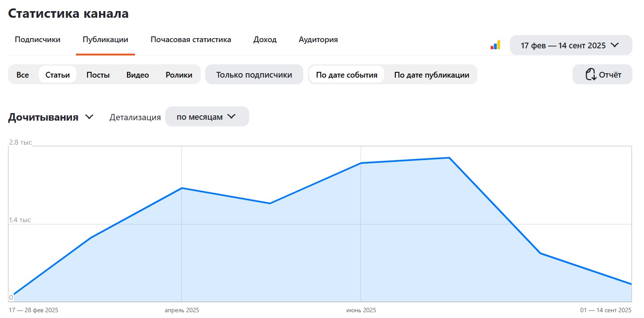This screenshot has height=318, width=644.
Task: Click the report download icon in Отчёт
Action: [x=590, y=75]
